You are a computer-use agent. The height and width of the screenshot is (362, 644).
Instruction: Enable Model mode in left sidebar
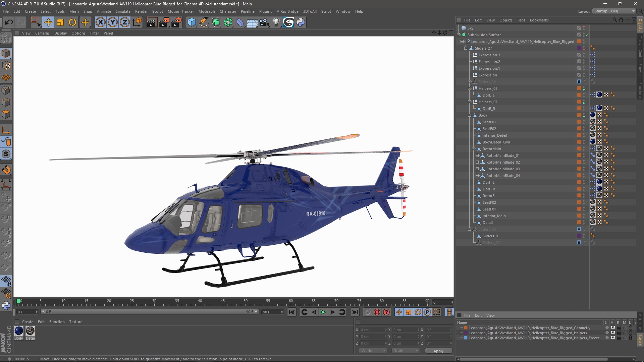[6, 54]
